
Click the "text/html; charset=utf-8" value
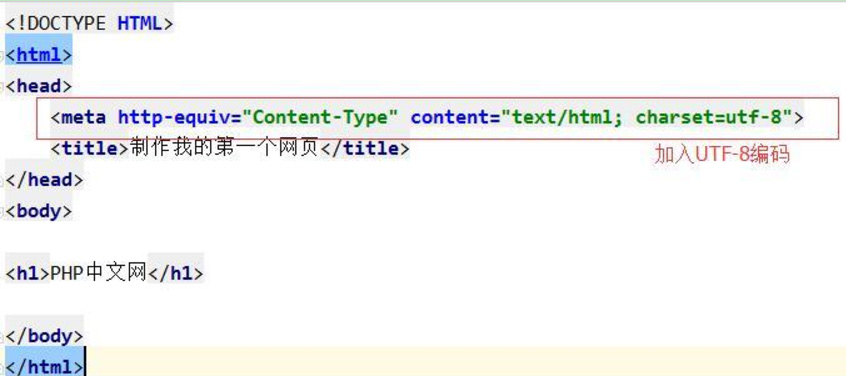(646, 117)
